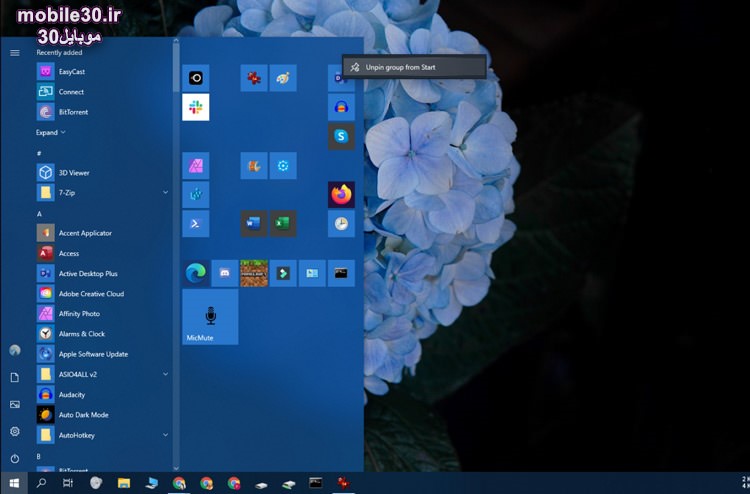The width and height of the screenshot is (750, 494).
Task: Open the PowerShell tile
Action: pos(195,223)
